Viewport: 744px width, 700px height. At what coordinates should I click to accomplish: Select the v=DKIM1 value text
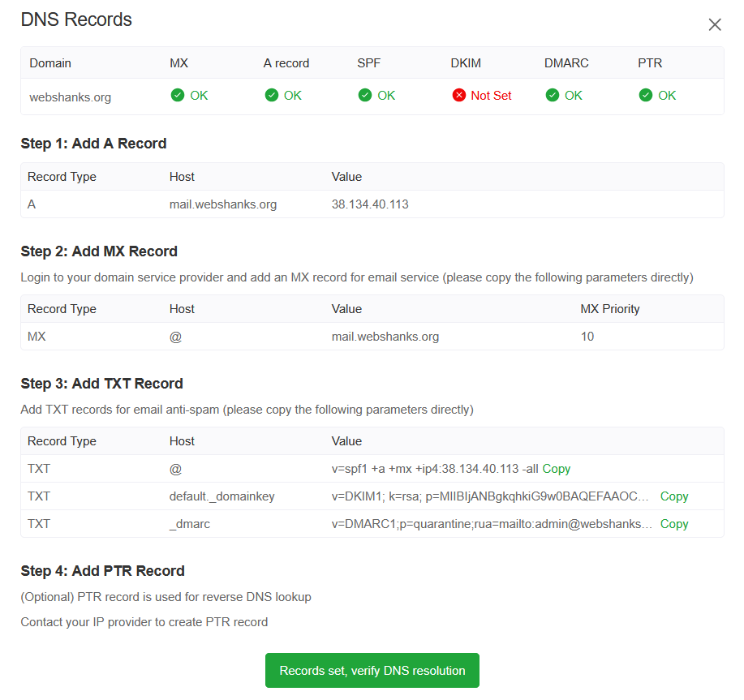pos(490,496)
